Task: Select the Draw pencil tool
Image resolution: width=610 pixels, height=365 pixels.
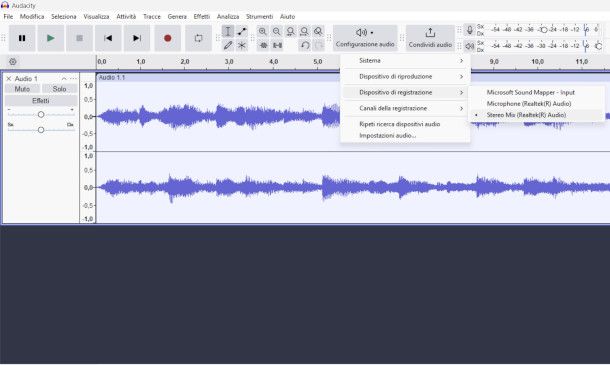Action: click(x=228, y=45)
